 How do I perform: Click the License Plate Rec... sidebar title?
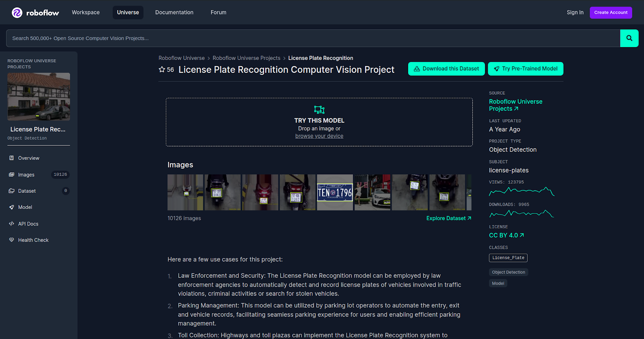click(38, 129)
